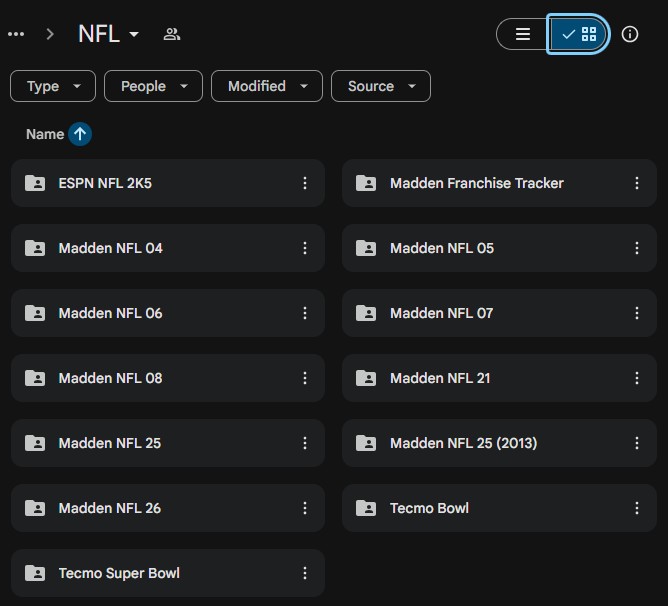Image resolution: width=668 pixels, height=606 pixels.
Task: Click the breadcrumb chevron before NFL
Action: coord(50,34)
